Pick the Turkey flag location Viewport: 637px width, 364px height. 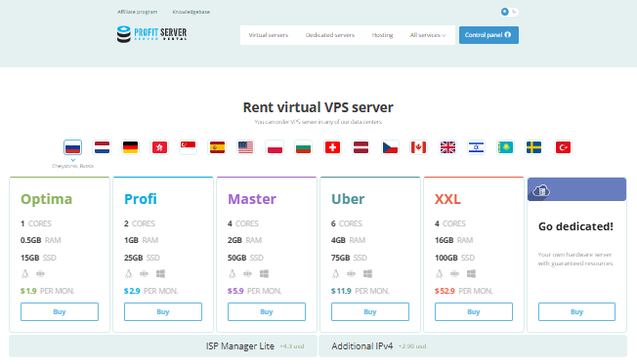(563, 147)
